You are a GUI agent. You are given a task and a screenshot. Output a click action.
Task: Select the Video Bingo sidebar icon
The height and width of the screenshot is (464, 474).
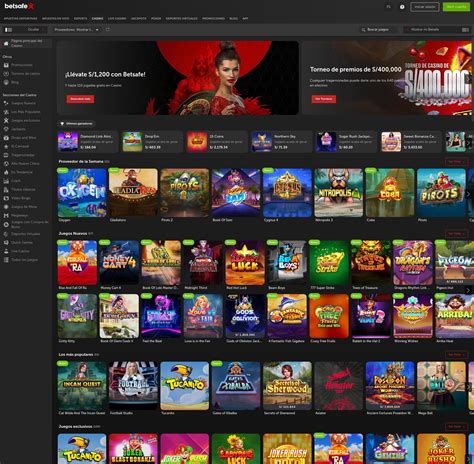tap(6, 198)
